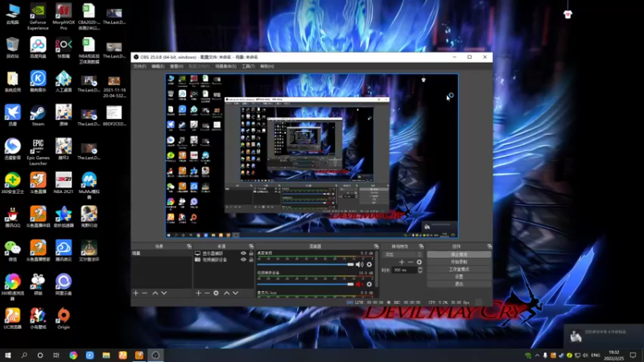Move the selected source up in 来源
644x362 pixels.
click(x=227, y=293)
